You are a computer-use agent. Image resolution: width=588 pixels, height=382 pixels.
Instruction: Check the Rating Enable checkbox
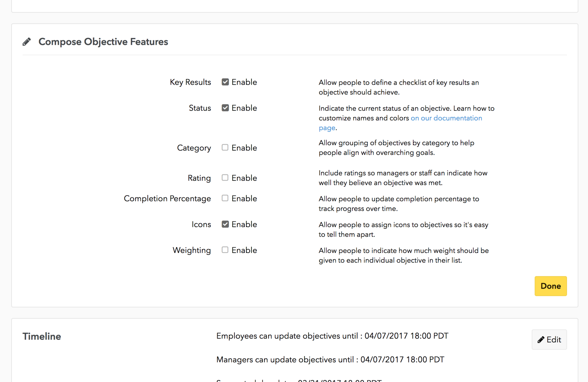[x=225, y=178]
